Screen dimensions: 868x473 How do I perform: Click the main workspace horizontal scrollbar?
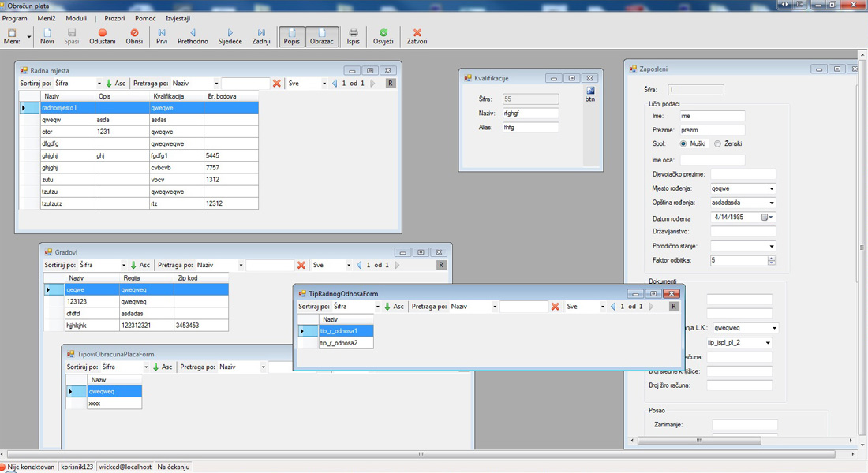pos(421,454)
